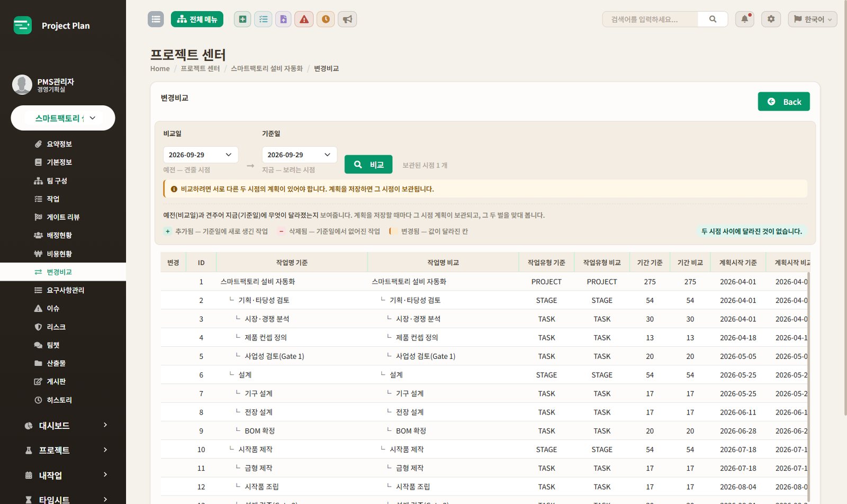The height and width of the screenshot is (504, 847).
Task: Expand the 프로젝트 section
Action: pos(63,450)
